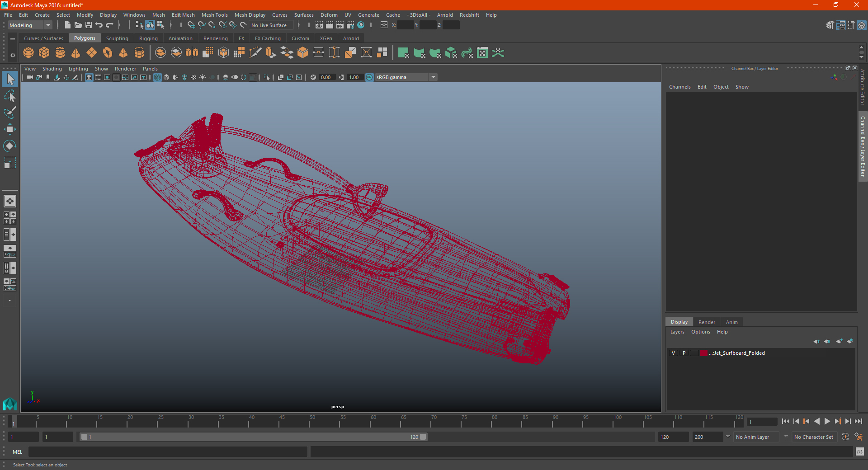The width and height of the screenshot is (868, 470).
Task: Create a polygon plane from shelf
Action: (92, 53)
